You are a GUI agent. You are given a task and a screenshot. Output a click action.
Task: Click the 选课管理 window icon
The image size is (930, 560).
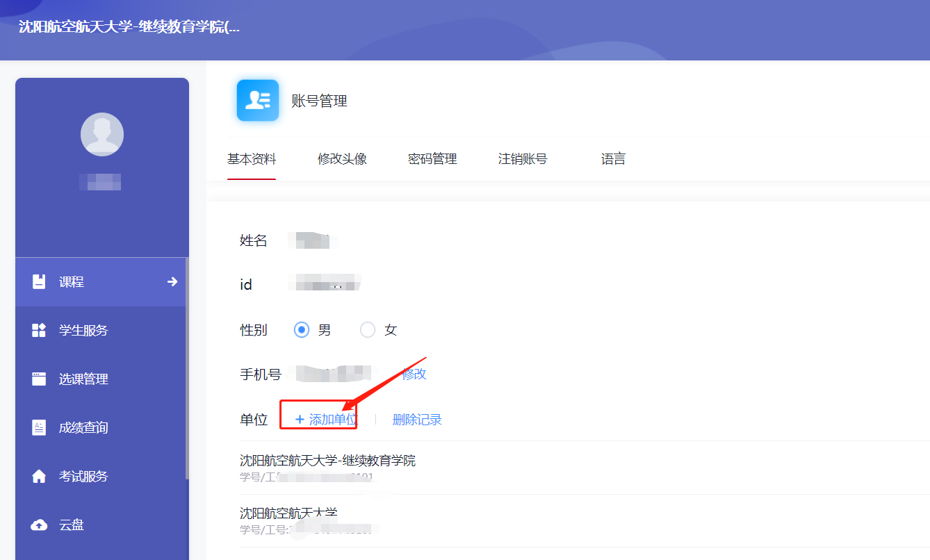pyautogui.click(x=39, y=379)
